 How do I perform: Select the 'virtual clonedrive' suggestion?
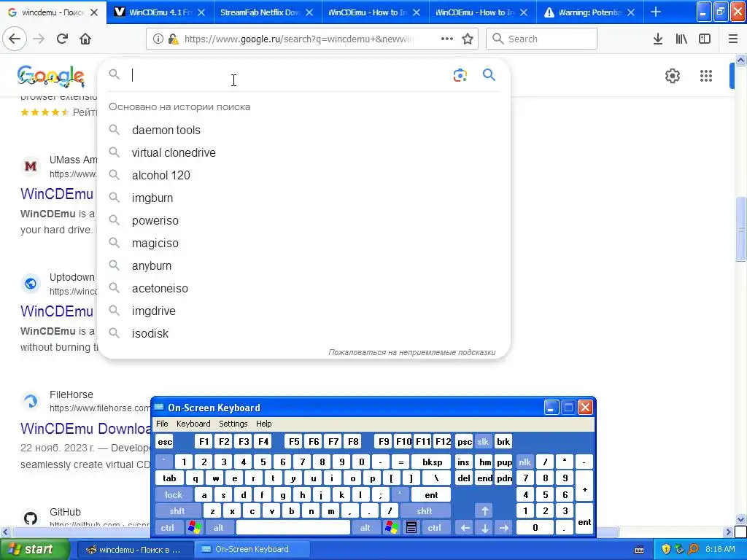(304, 153)
